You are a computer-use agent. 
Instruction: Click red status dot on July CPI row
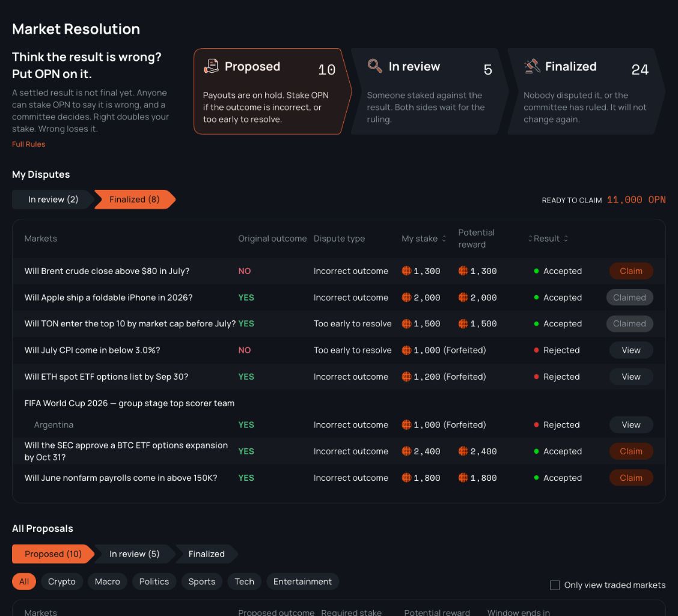pyautogui.click(x=536, y=350)
